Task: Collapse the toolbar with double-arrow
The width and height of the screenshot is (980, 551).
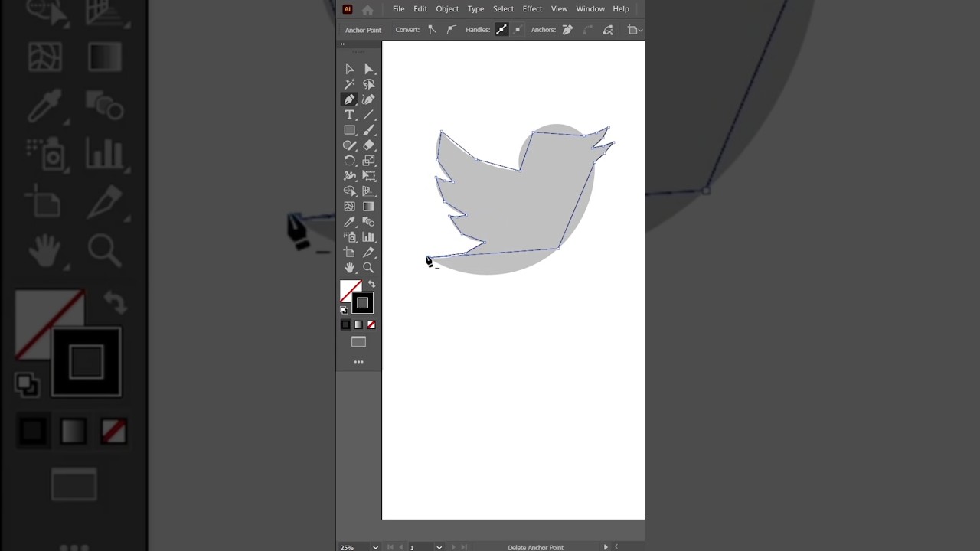Action: click(x=342, y=44)
